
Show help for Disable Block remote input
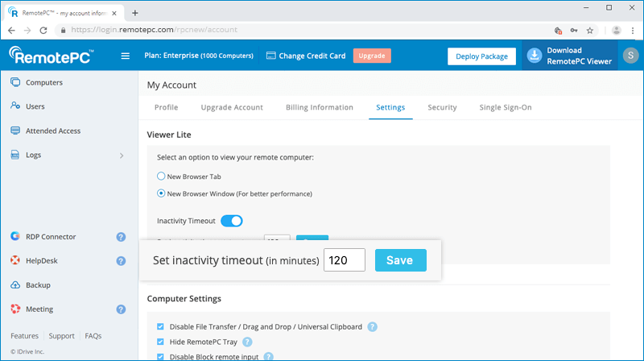coord(268,356)
